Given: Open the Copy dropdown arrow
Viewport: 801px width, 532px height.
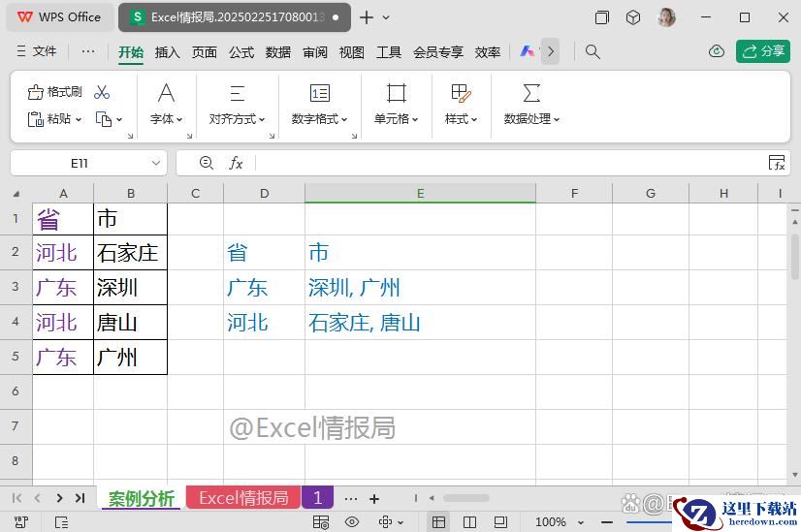Looking at the screenshot, I should [x=119, y=119].
